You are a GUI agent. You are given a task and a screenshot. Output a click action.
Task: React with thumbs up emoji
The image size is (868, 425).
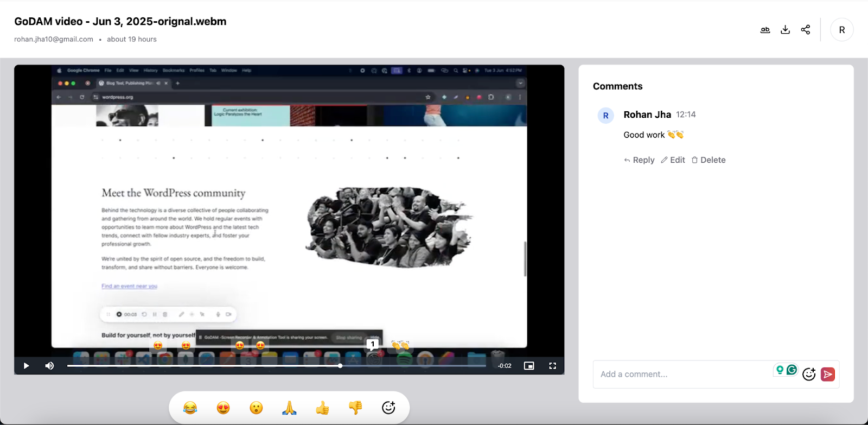322,408
